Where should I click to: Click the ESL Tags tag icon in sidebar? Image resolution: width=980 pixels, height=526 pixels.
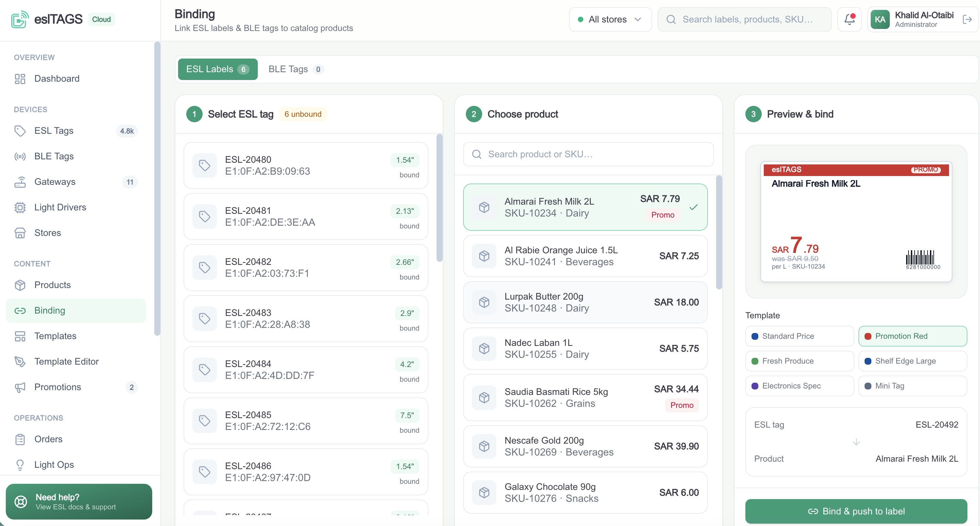tap(20, 131)
